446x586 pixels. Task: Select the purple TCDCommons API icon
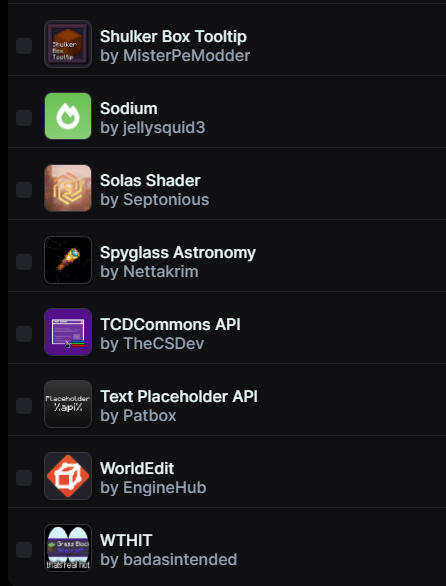pyautogui.click(x=68, y=332)
